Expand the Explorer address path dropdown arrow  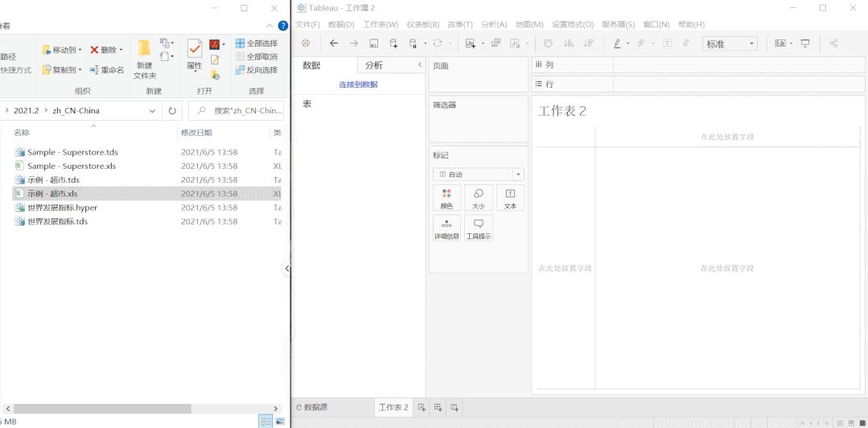[152, 111]
